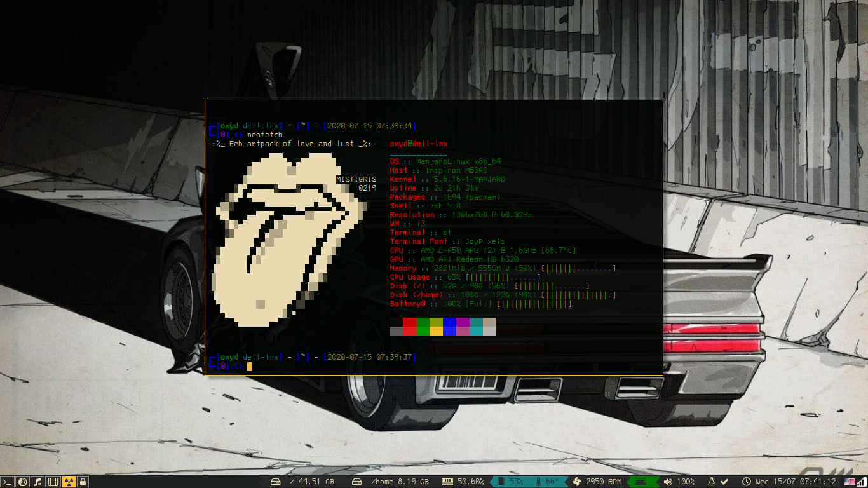Open the web browser globe workspace
Screen dimensions: 868x488
[x=22, y=482]
